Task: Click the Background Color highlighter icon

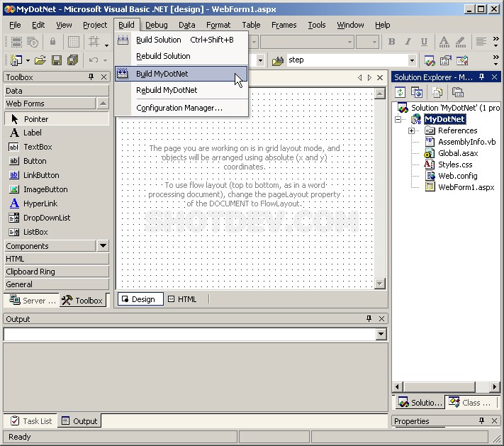Action: coord(461,42)
